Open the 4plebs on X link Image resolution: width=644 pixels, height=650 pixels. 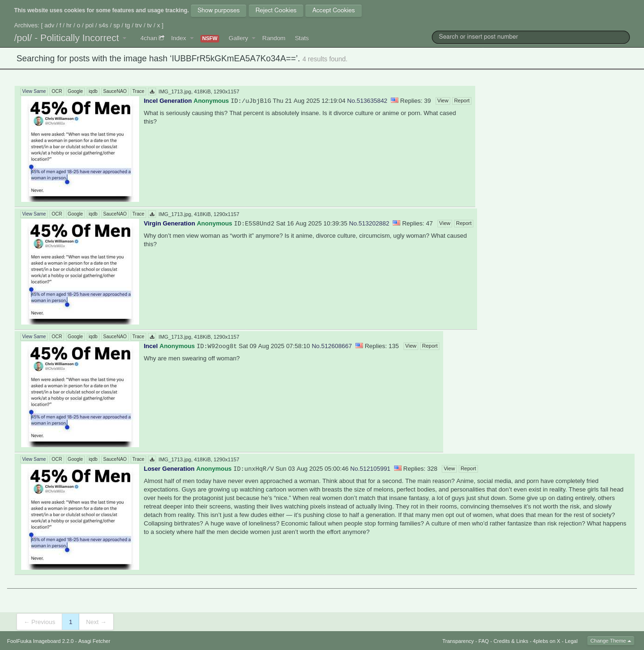pyautogui.click(x=546, y=641)
